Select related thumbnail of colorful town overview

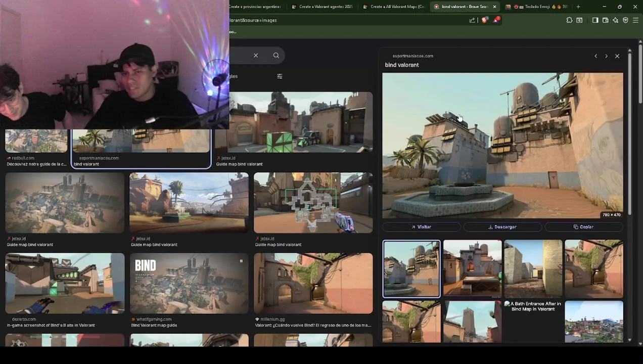click(593, 322)
